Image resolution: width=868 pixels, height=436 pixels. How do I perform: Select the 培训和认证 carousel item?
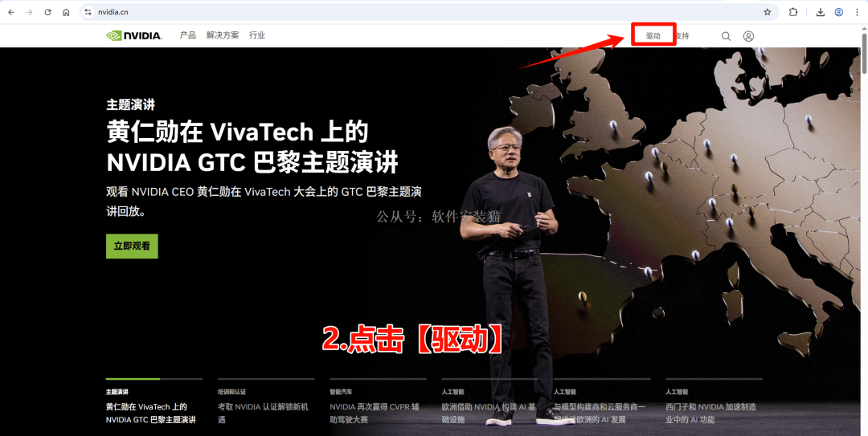pyautogui.click(x=266, y=402)
